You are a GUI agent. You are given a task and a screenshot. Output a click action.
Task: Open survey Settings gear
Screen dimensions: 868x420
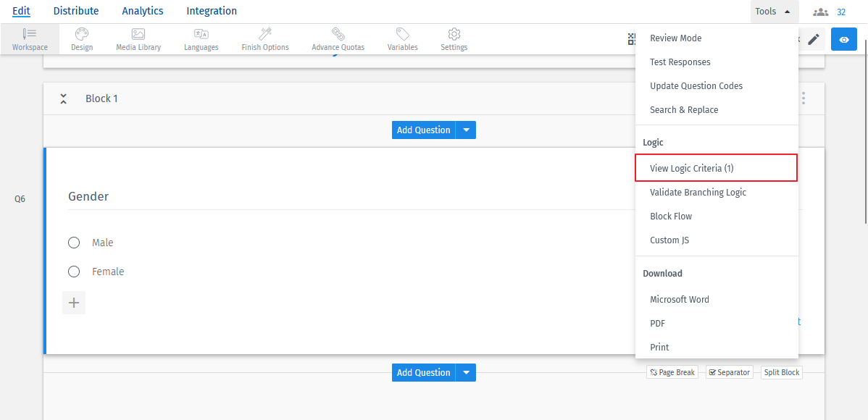tap(454, 39)
